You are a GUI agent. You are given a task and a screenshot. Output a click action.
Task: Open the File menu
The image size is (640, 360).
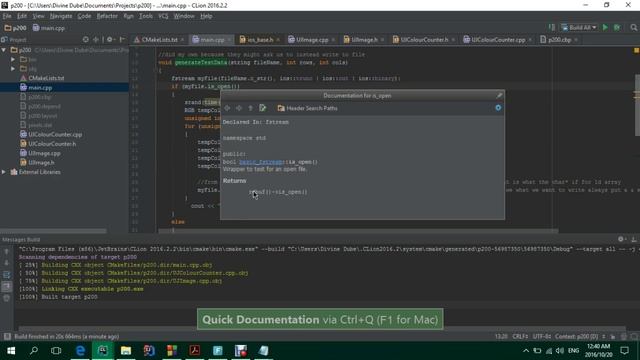click(7, 16)
